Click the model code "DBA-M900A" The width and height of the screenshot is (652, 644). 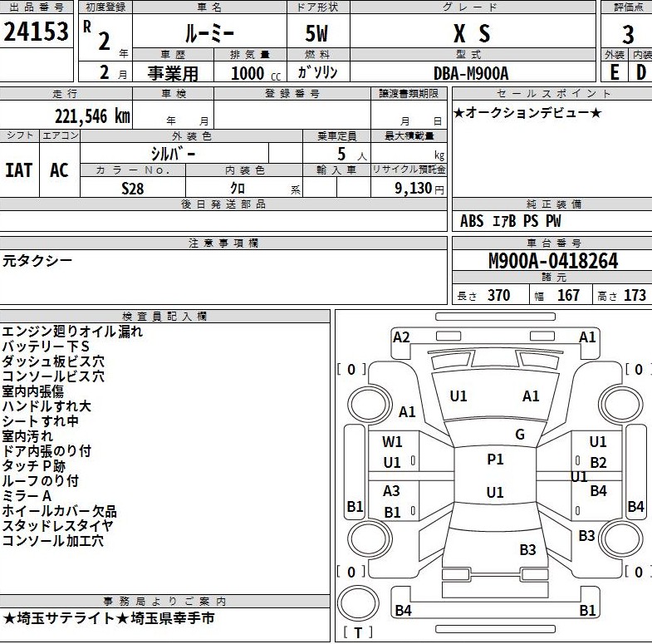(471, 74)
